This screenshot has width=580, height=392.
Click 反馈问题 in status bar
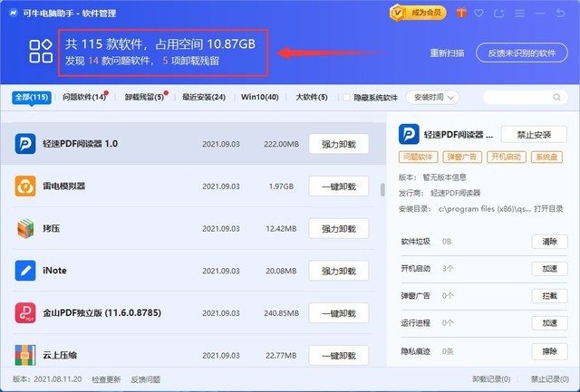pos(146,379)
